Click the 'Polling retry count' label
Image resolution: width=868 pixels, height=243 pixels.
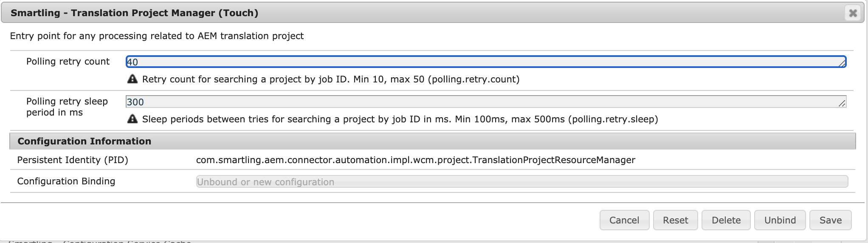tap(68, 62)
